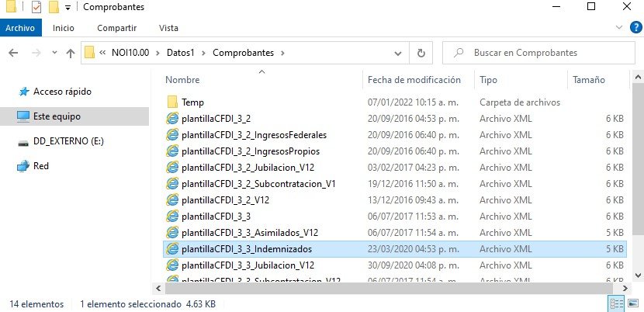Open the recent locations dropdown arrow
Image resolution: width=644 pixels, height=312 pixels.
pyautogui.click(x=54, y=53)
